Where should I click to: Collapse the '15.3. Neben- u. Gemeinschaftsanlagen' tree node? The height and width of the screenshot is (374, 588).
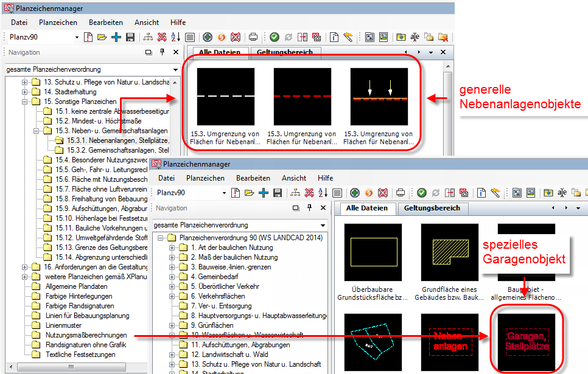[x=37, y=131]
